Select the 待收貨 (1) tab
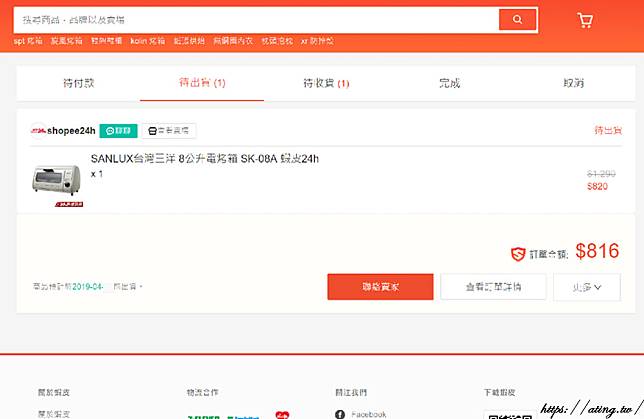Viewport: 644px width, 419px height. [326, 83]
